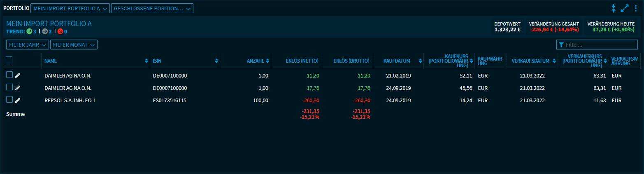The height and width of the screenshot is (174, 644).
Task: Sort by the Erlös (Netto) column header
Action: coord(302,61)
